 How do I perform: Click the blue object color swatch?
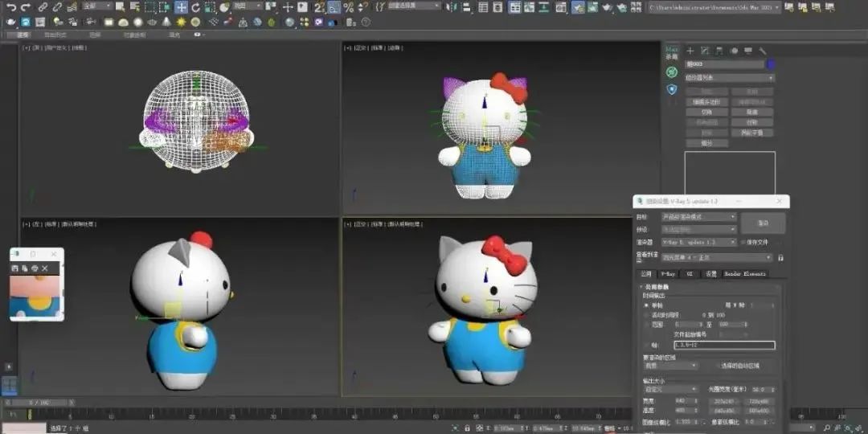(771, 64)
